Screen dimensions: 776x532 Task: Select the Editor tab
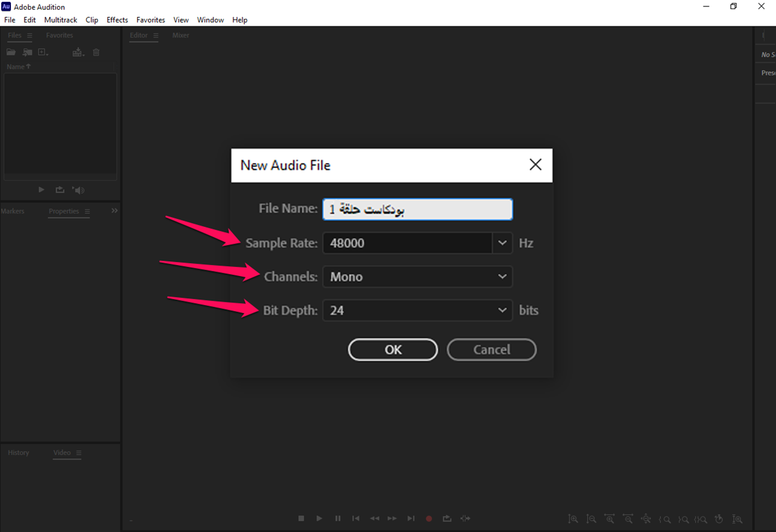coord(139,36)
